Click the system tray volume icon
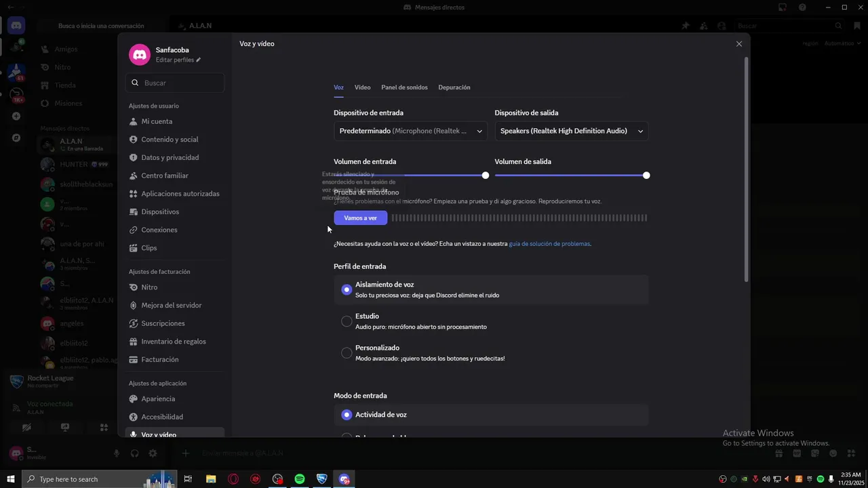Image resolution: width=868 pixels, height=488 pixels. (x=766, y=479)
